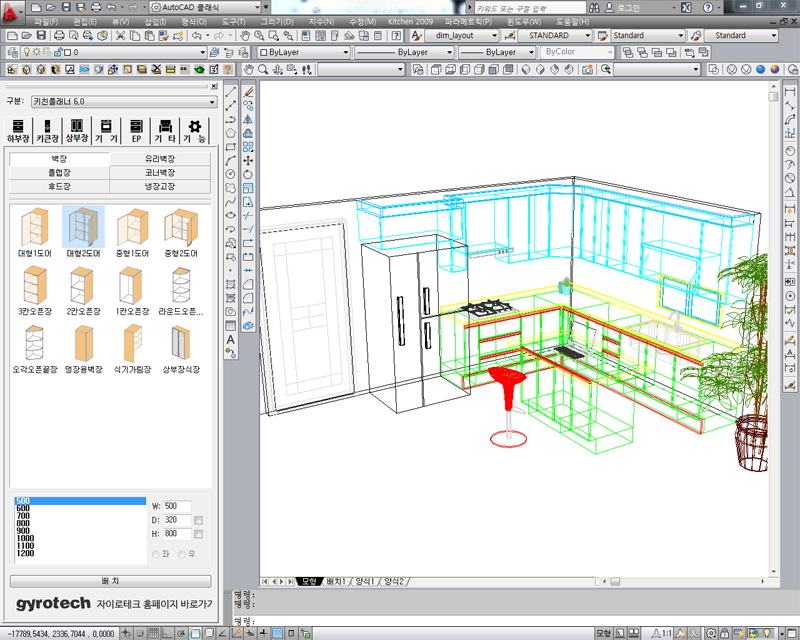Select the 유리벽장 subcategory button
This screenshot has width=800, height=640.
click(160, 159)
